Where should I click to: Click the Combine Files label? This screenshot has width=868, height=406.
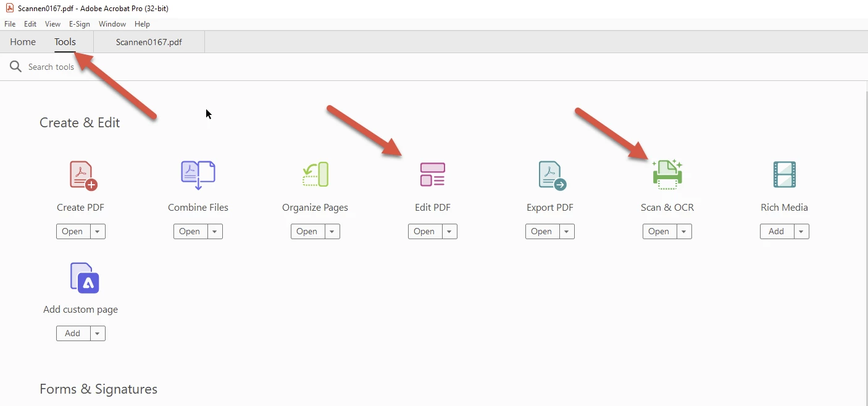tap(198, 208)
